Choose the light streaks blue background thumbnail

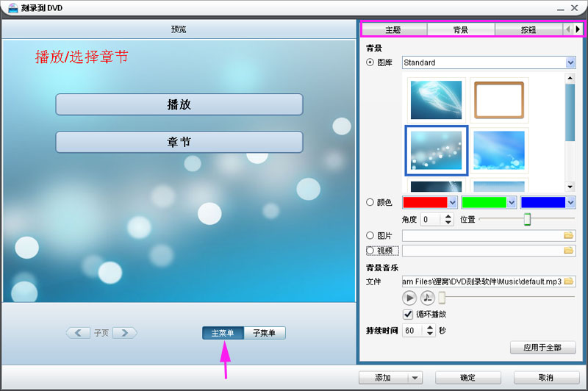click(x=436, y=100)
